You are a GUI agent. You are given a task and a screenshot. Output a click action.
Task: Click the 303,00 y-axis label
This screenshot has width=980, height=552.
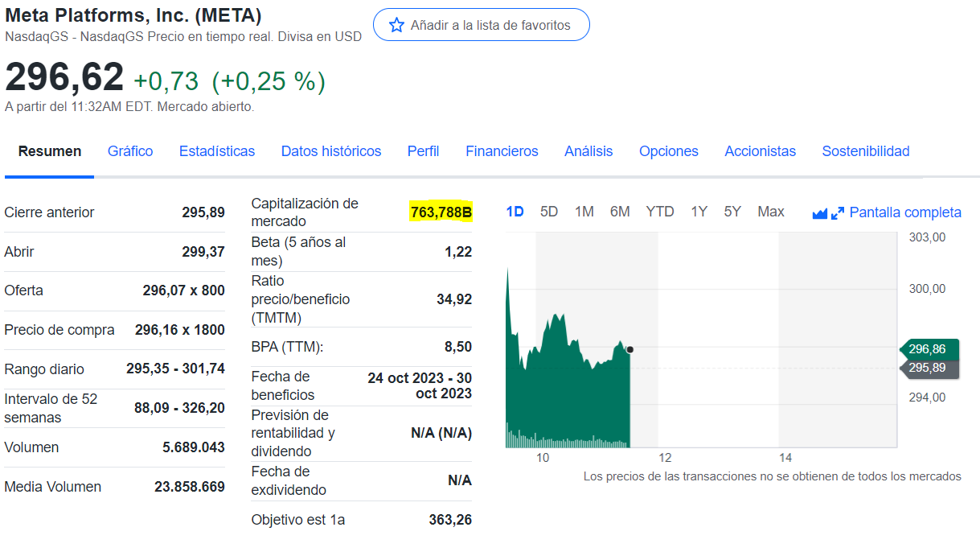pyautogui.click(x=927, y=237)
